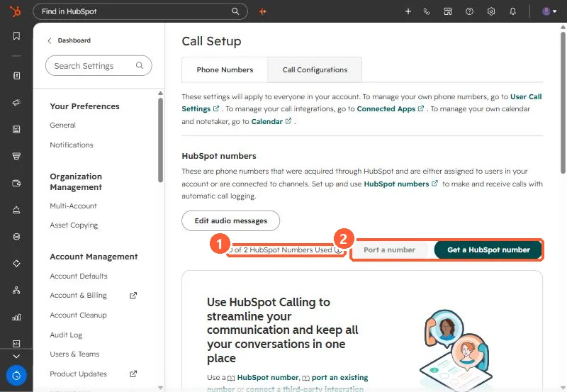Viewport: 567px width, 392px height.
Task: Open the User Call Settings link
Action: (525, 96)
